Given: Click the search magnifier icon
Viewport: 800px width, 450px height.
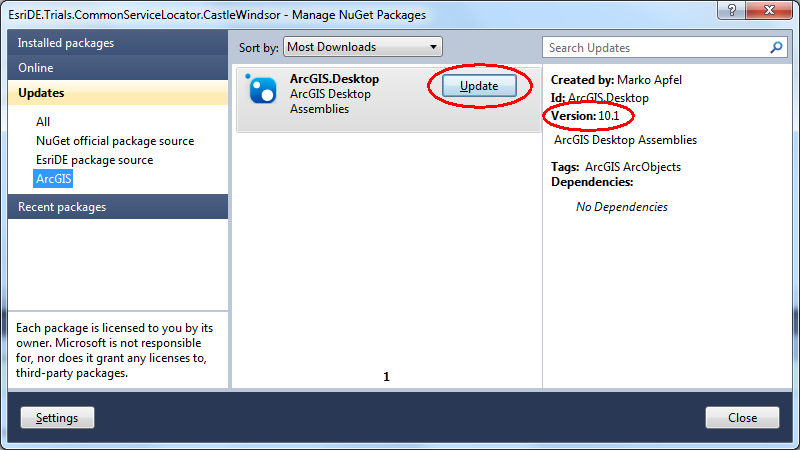Looking at the screenshot, I should pos(776,47).
